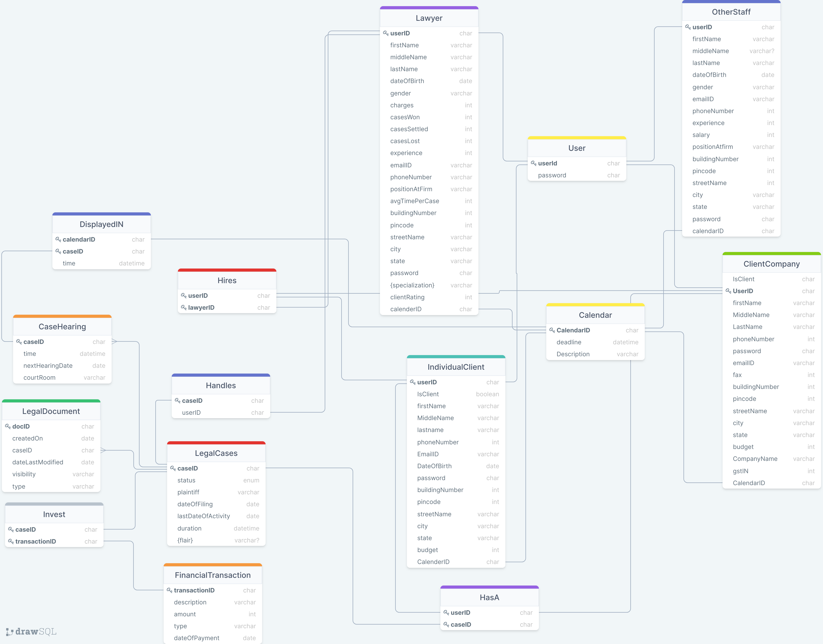Click the drawSQL logo icon
The image size is (823, 644).
[10, 631]
